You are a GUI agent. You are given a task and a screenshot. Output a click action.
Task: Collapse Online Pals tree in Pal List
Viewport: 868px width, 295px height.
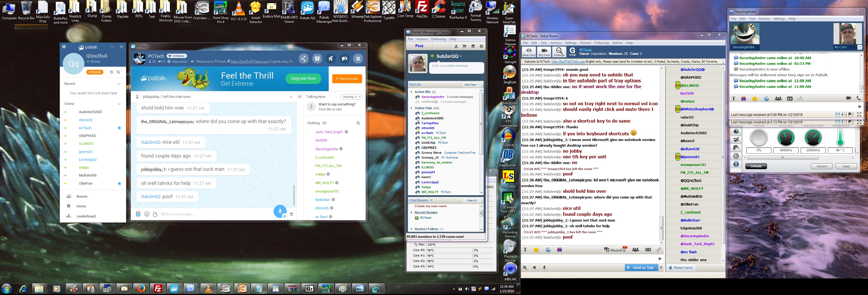411,108
